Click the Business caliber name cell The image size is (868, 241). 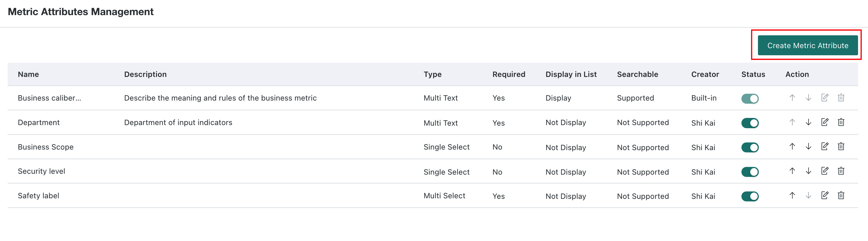click(49, 98)
